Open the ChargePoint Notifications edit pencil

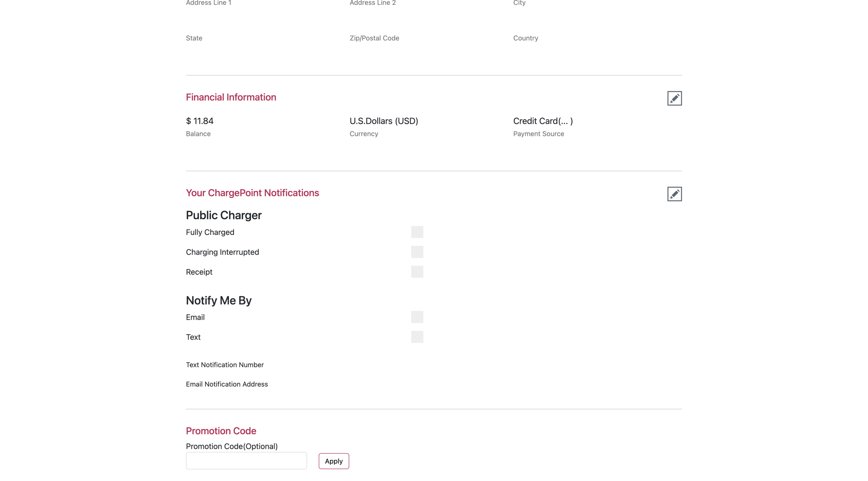pos(674,194)
